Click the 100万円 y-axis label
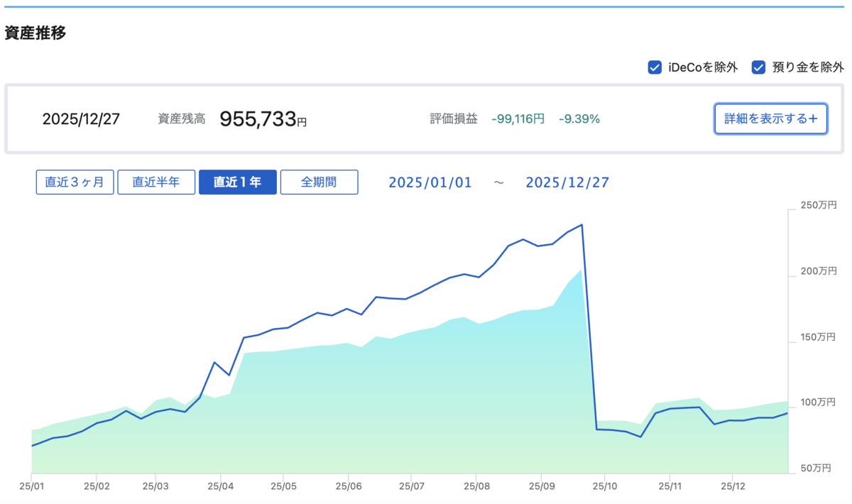The height and width of the screenshot is (504, 852). pos(819,402)
